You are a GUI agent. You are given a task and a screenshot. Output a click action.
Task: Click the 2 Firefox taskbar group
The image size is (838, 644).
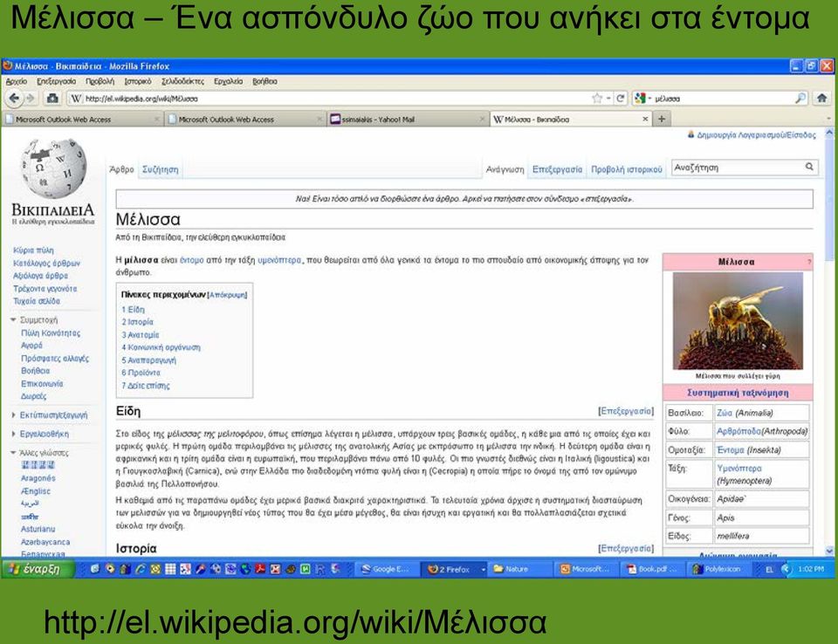click(452, 569)
